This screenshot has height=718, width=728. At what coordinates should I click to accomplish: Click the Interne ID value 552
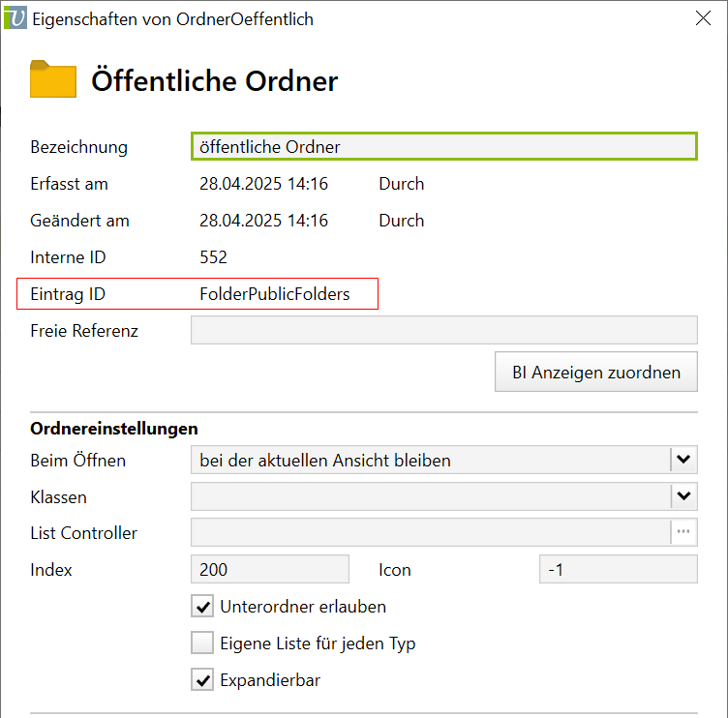click(213, 257)
